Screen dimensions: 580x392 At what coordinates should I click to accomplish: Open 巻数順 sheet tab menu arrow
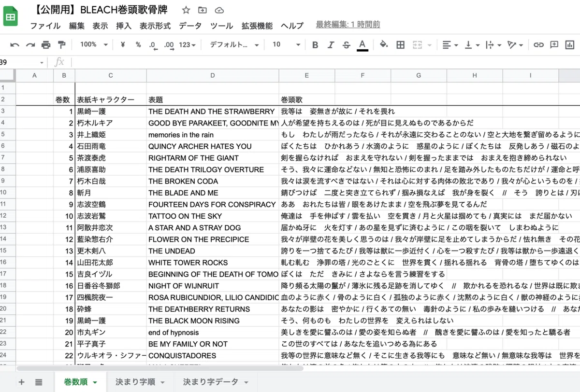(95, 382)
